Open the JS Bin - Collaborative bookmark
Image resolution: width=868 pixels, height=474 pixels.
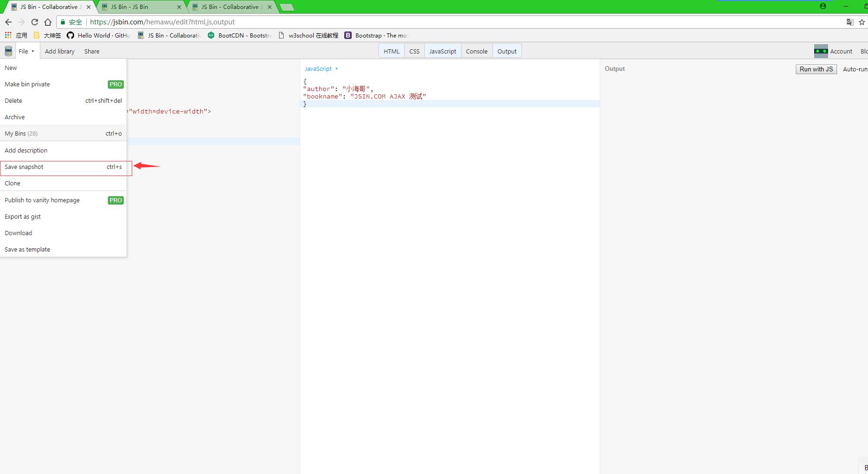[169, 35]
